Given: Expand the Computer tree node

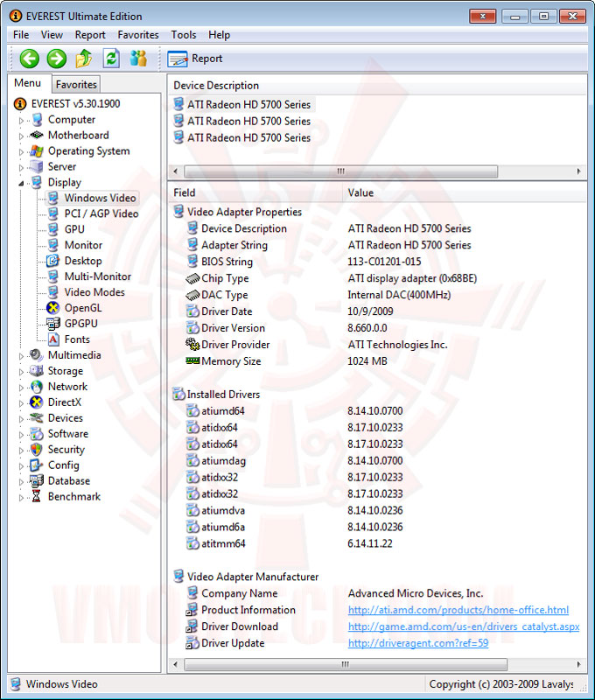Looking at the screenshot, I should tap(21, 120).
